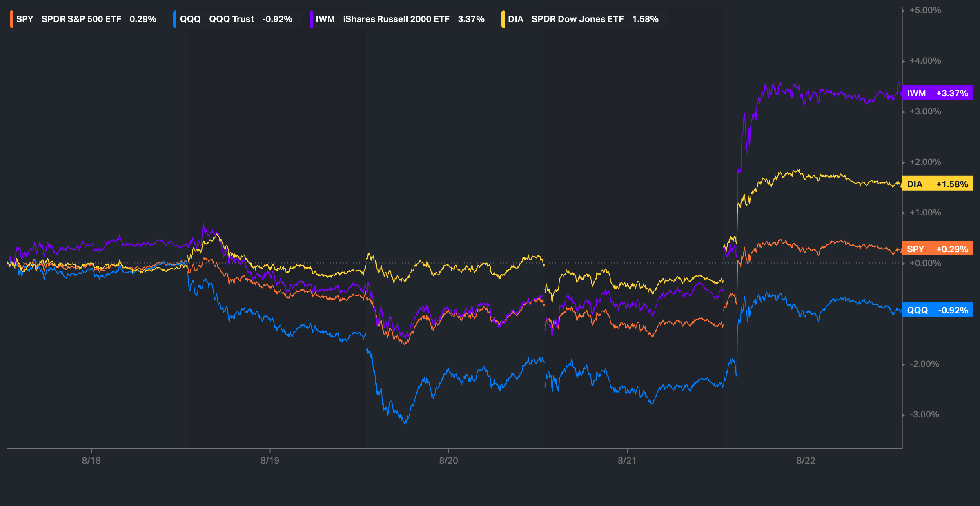
Task: Click the blue color bar beside QQQ legend
Action: pyautogui.click(x=175, y=19)
